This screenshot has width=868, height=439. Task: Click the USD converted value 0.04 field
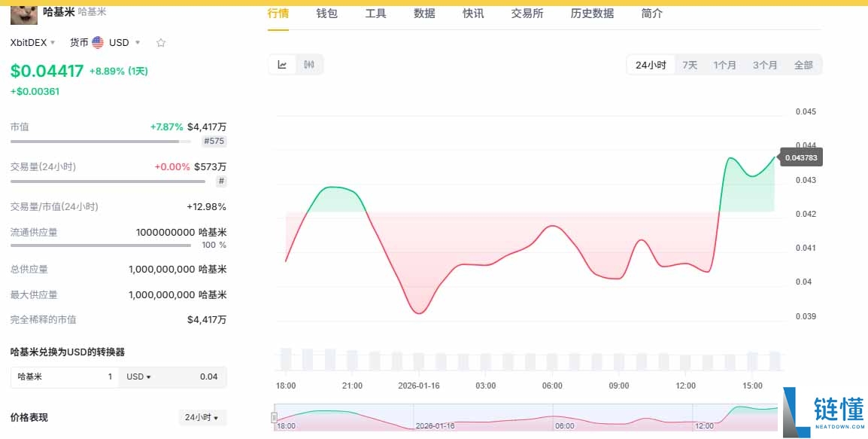172,377
